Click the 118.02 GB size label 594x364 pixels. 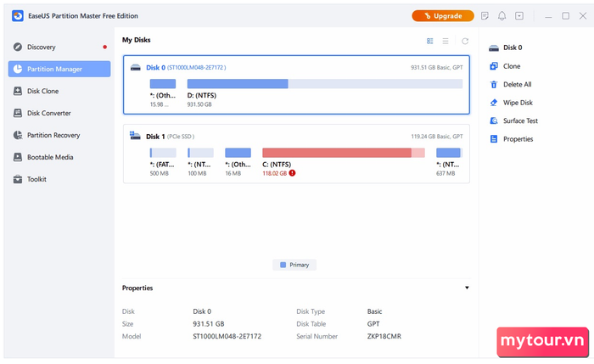pyautogui.click(x=274, y=173)
